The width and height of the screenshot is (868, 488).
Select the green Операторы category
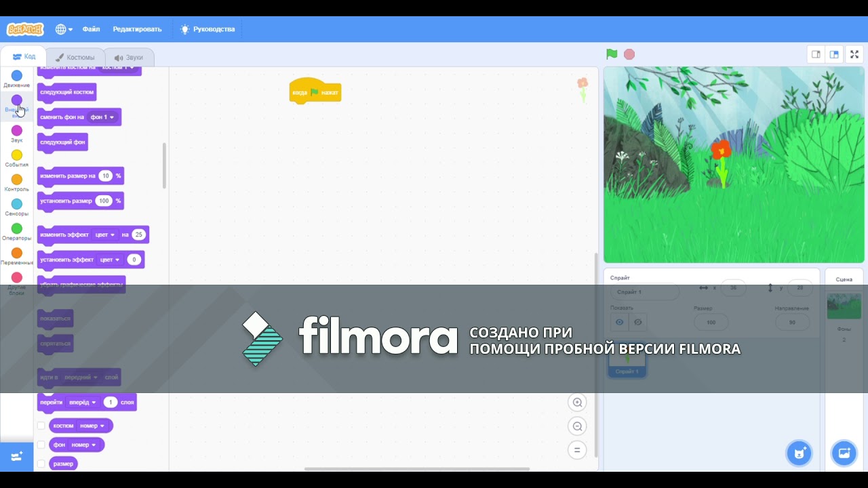pyautogui.click(x=17, y=232)
